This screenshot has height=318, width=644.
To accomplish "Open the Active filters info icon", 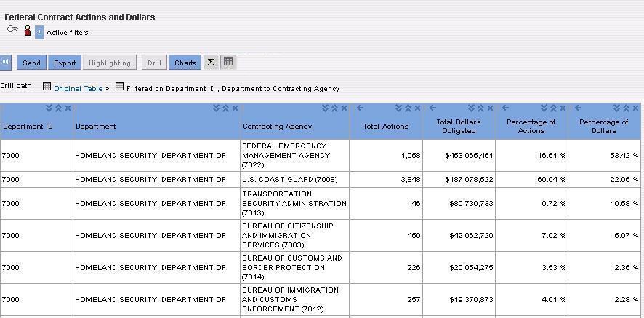I will pyautogui.click(x=39, y=32).
